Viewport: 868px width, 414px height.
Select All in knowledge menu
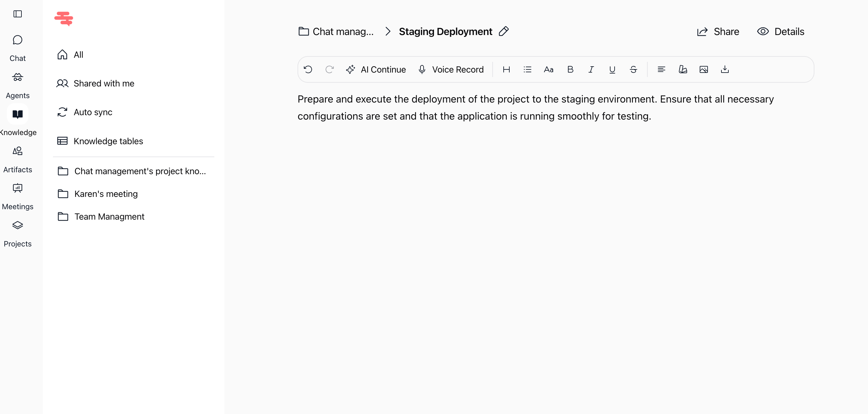[x=70, y=55]
